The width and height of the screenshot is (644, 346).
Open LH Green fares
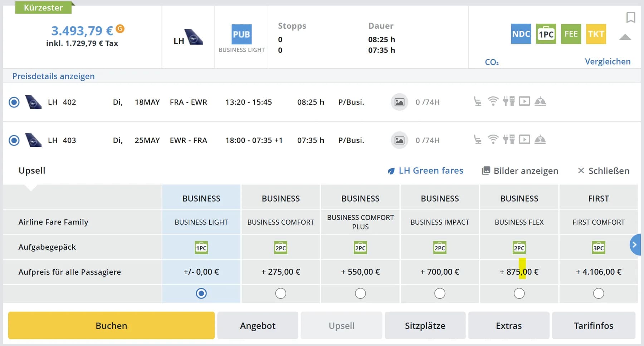coord(425,171)
